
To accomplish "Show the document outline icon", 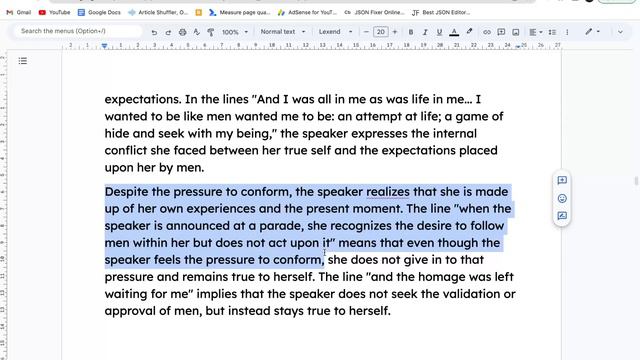I will pos(23,61).
